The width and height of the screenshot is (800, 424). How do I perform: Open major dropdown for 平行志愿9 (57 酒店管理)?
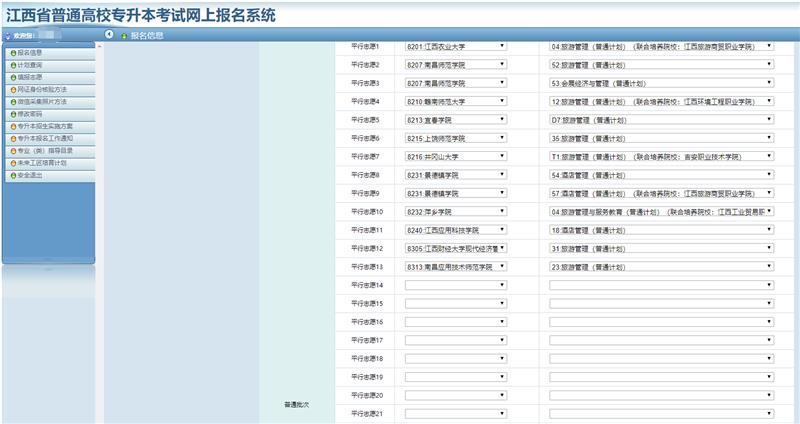pos(662,193)
